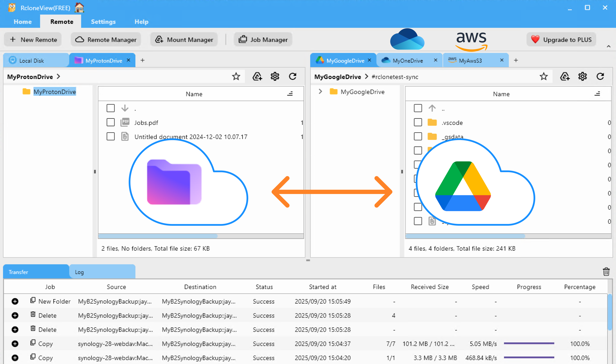Switch to the Settings menu tab
The height and width of the screenshot is (364, 616).
[x=103, y=22]
